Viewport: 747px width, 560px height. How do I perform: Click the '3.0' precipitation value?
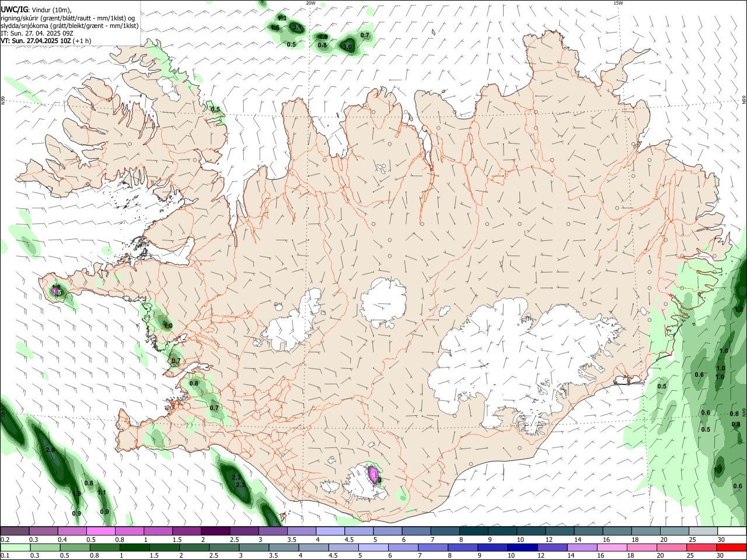tap(347, 47)
